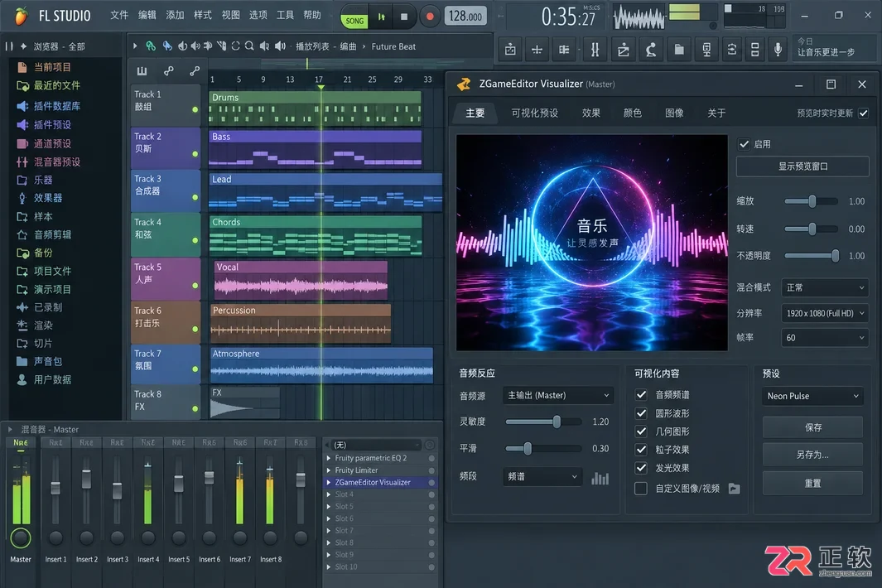Click the 不透明度 slider handle
Screen dimensions: 882x588
click(x=836, y=255)
